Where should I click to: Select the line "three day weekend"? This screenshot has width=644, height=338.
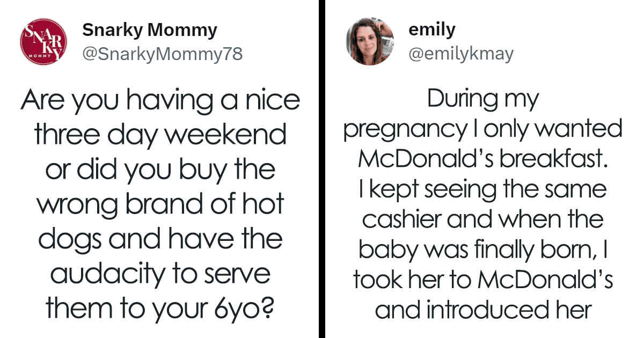(160, 136)
